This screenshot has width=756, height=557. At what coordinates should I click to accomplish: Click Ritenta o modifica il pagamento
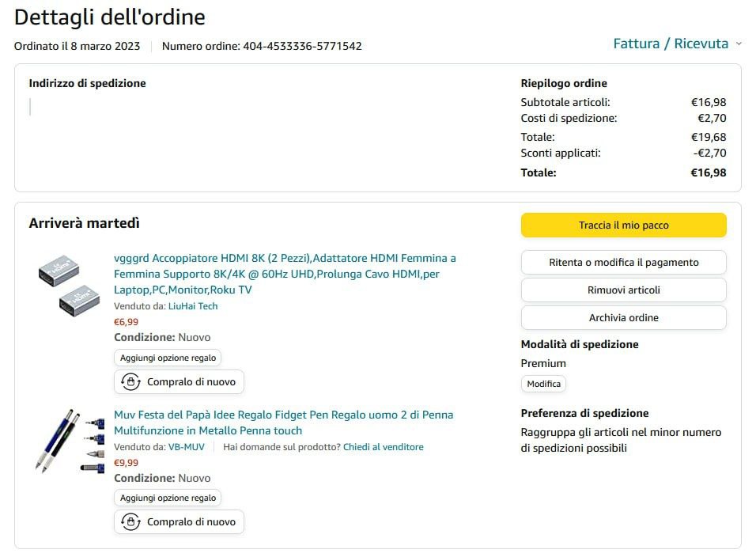click(623, 263)
